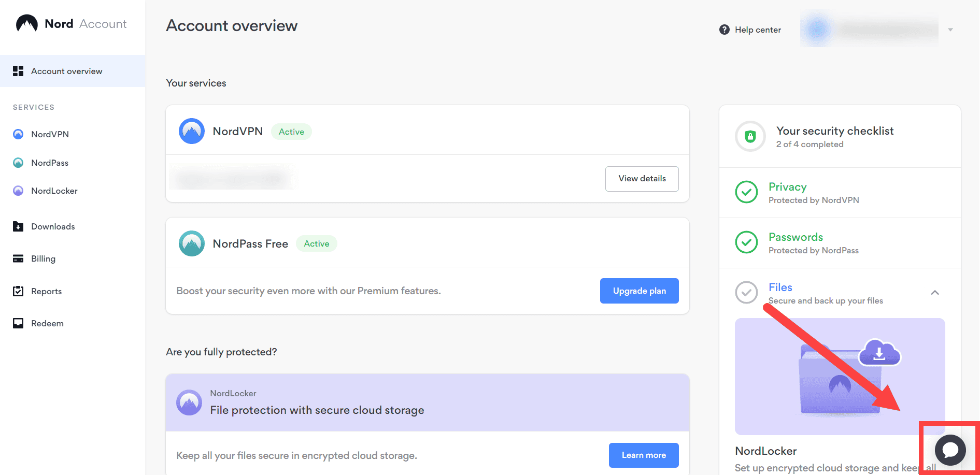The height and width of the screenshot is (475, 980).
Task: Open the live chat bubble
Action: click(950, 450)
